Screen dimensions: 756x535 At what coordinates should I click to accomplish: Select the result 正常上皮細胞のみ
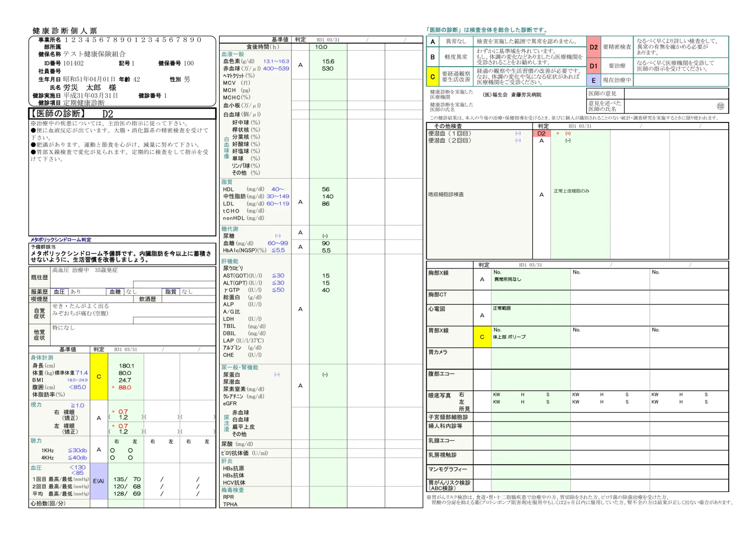click(571, 191)
